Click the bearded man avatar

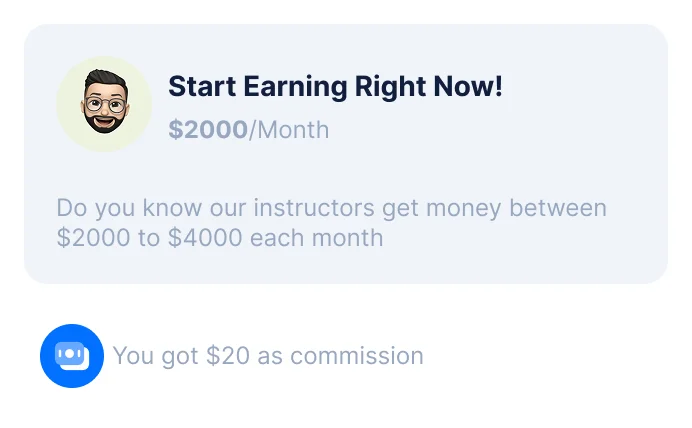click(104, 105)
